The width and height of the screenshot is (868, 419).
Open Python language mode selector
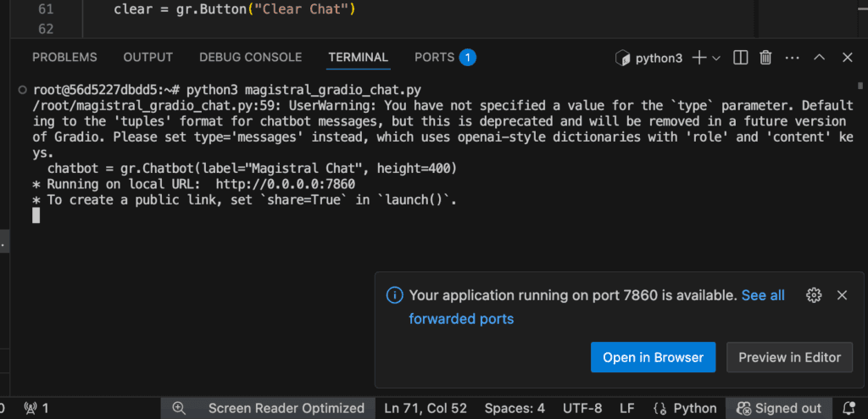tap(687, 409)
